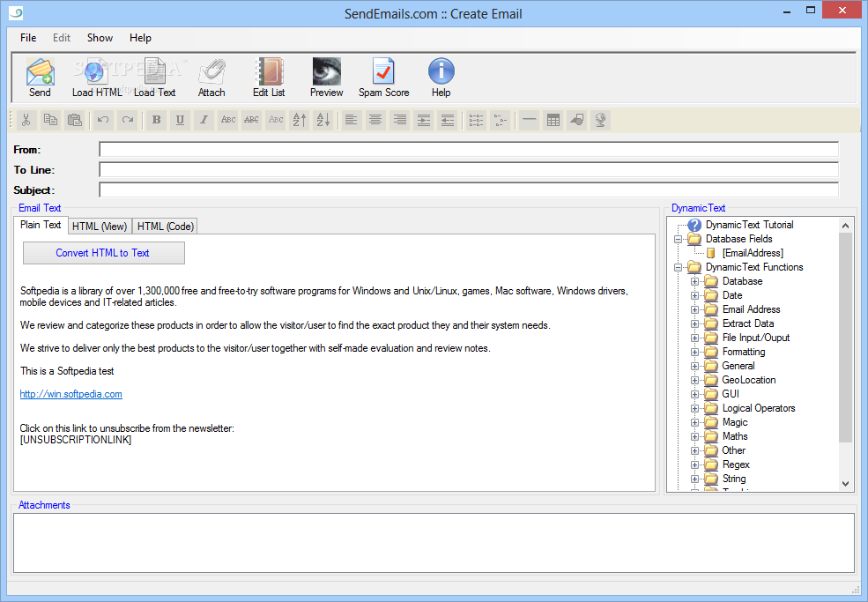The width and height of the screenshot is (868, 602).
Task: Click Convert HTML to Text button
Action: 103,253
